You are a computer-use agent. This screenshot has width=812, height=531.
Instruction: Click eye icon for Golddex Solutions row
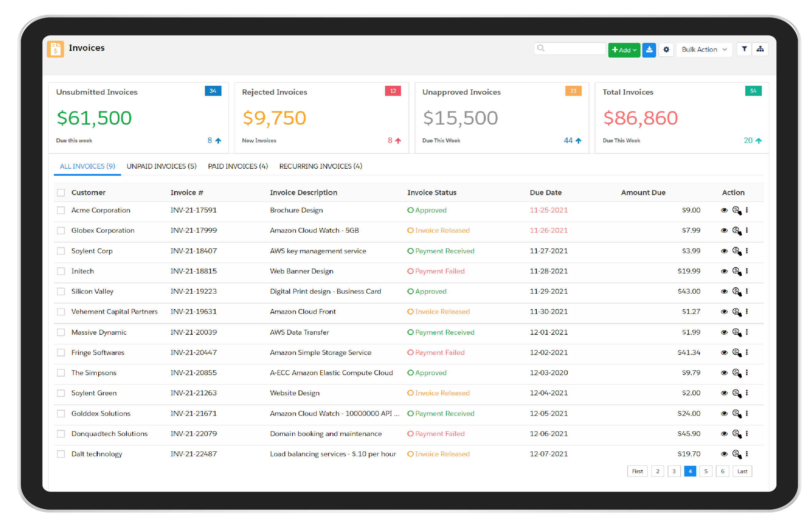[x=724, y=413]
